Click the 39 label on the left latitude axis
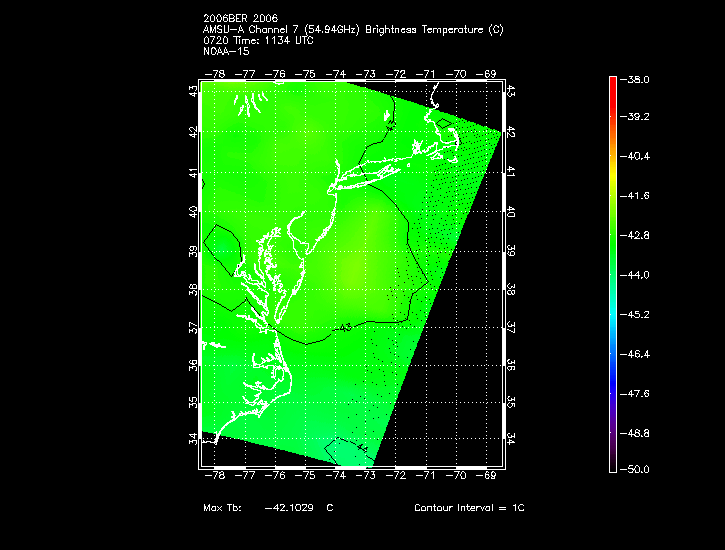Screen dimensions: 725x550 193,251
